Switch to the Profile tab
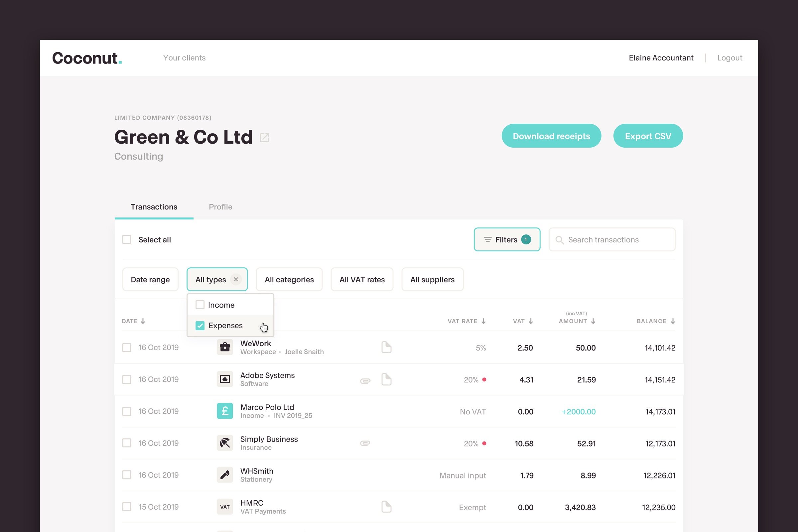The width and height of the screenshot is (798, 532). pyautogui.click(x=220, y=206)
